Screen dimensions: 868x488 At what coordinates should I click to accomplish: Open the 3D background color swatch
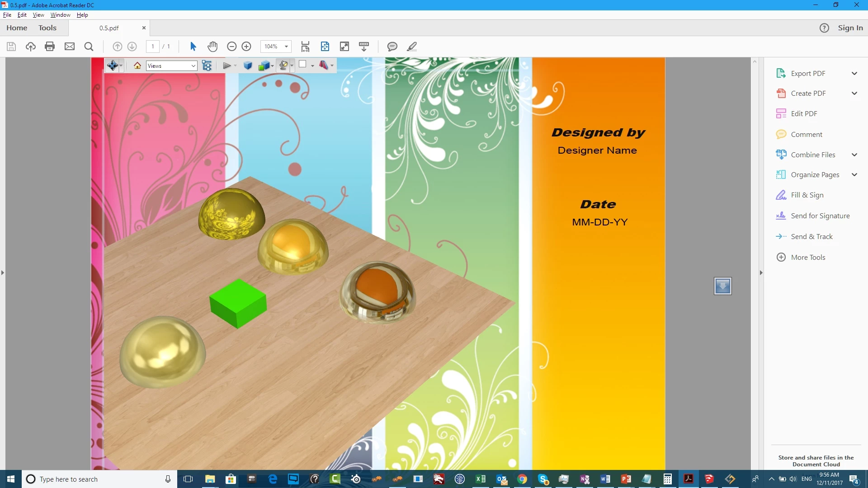[x=302, y=65]
